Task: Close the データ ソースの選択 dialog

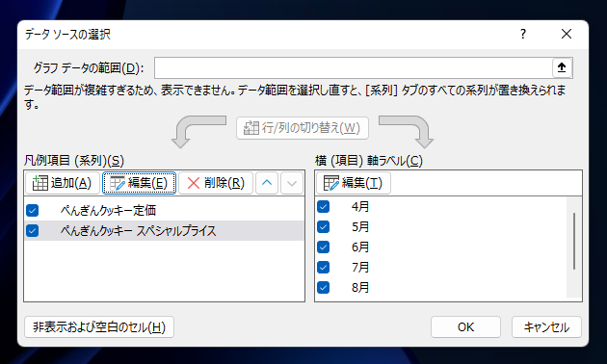Action: point(567,34)
